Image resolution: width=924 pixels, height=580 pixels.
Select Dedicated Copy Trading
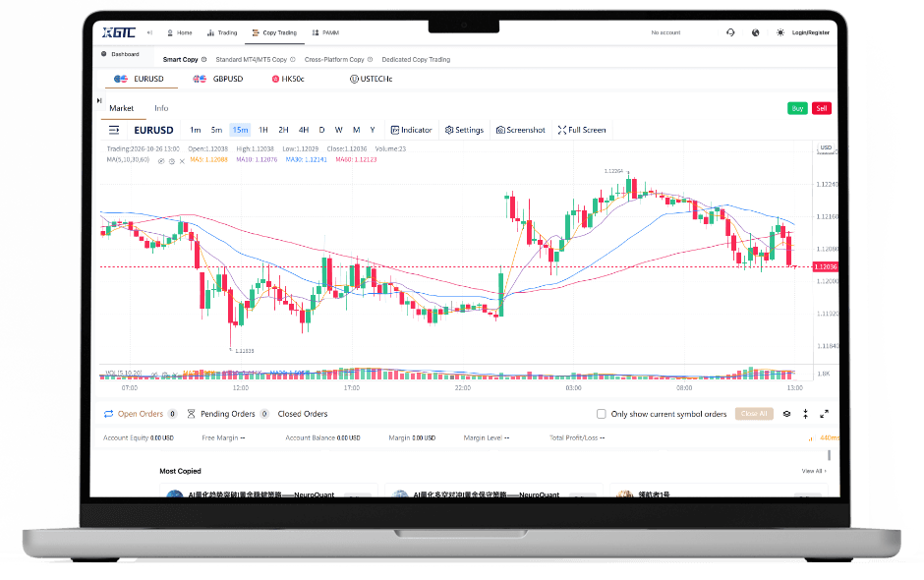tap(416, 60)
